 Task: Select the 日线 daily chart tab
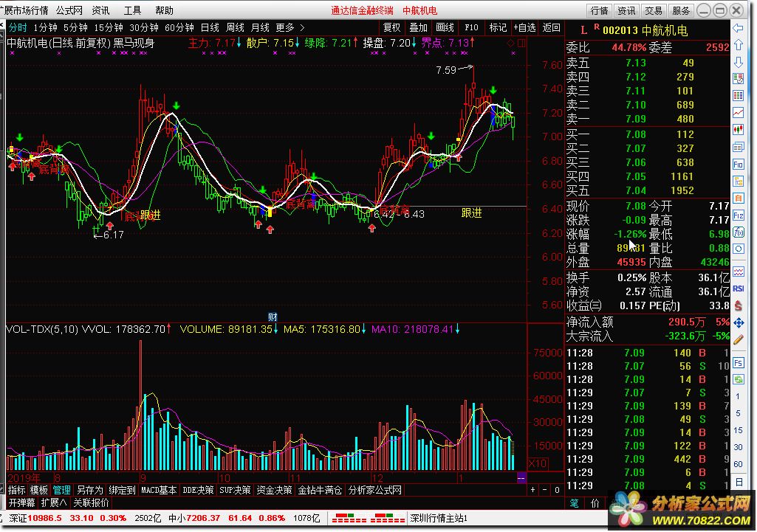210,27
